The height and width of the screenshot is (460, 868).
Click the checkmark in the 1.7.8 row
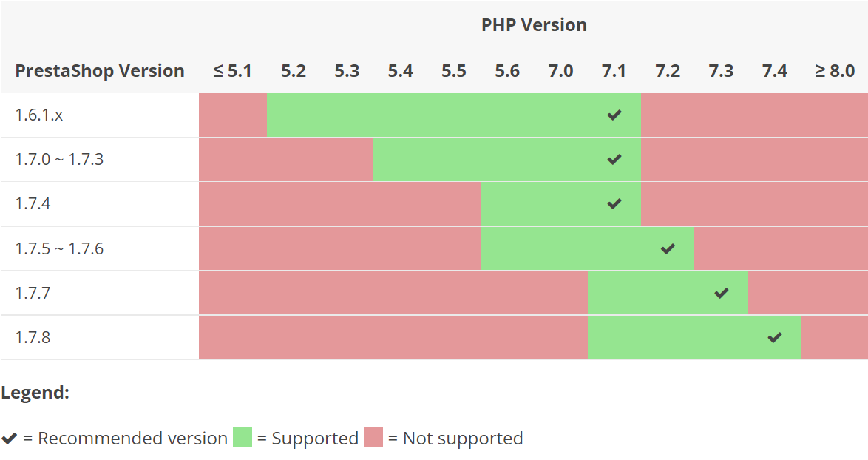775,338
